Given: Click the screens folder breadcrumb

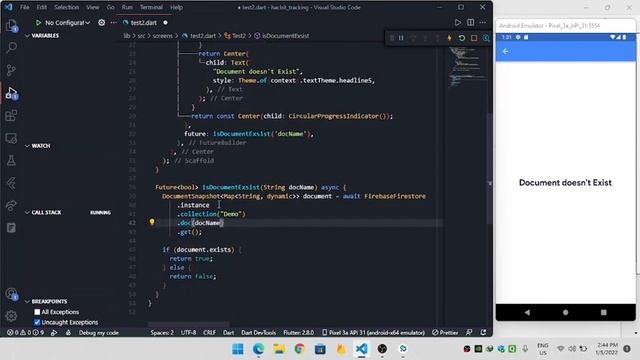Looking at the screenshot, I should pos(163,36).
